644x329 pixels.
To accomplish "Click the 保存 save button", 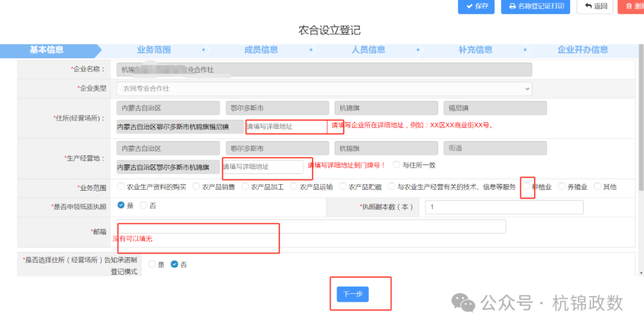I will (476, 7).
